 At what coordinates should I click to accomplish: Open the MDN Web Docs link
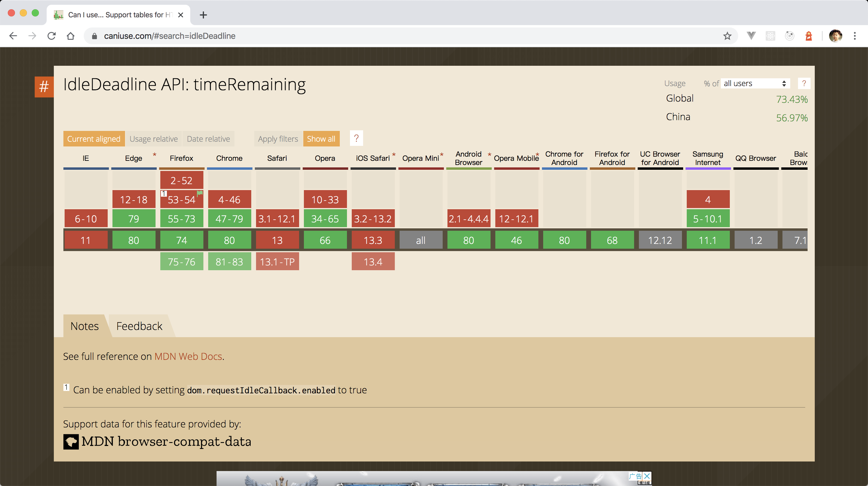pos(188,356)
